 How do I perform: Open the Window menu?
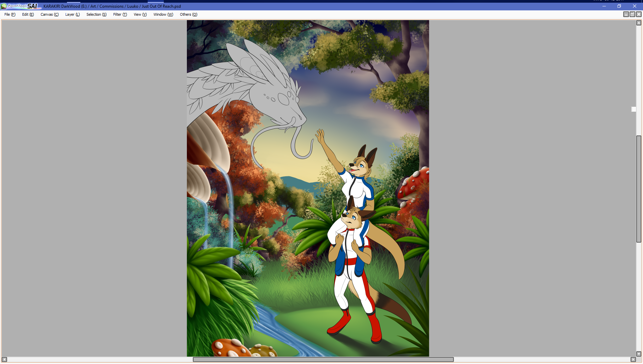[x=163, y=14]
